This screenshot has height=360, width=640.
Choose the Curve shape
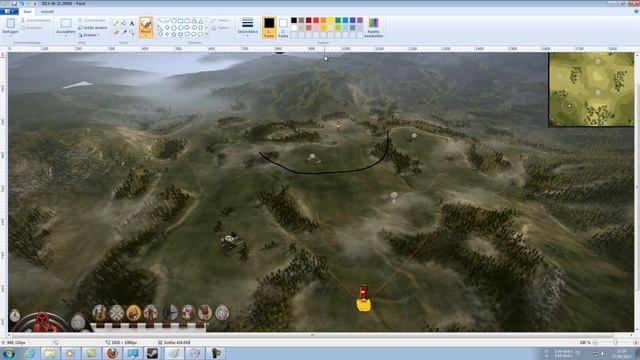pos(167,21)
